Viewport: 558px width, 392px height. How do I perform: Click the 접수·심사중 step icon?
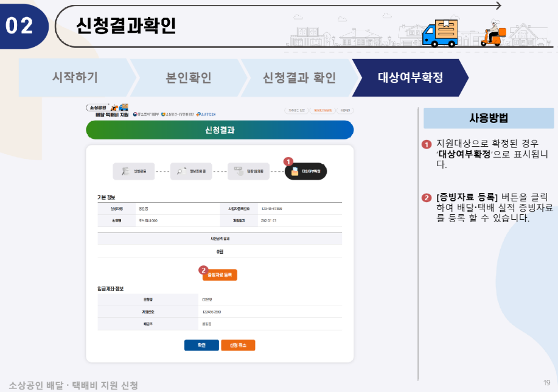click(x=238, y=170)
